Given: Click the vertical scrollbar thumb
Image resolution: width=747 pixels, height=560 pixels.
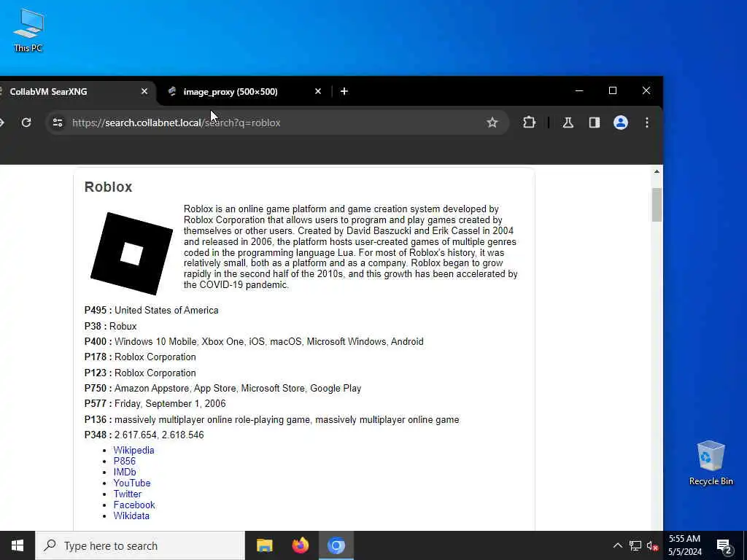Looking at the screenshot, I should point(657,205).
